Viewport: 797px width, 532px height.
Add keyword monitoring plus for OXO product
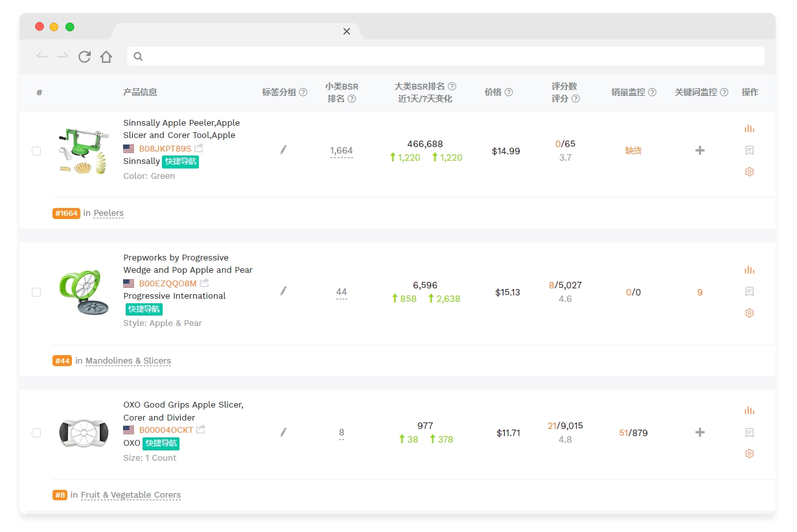700,432
